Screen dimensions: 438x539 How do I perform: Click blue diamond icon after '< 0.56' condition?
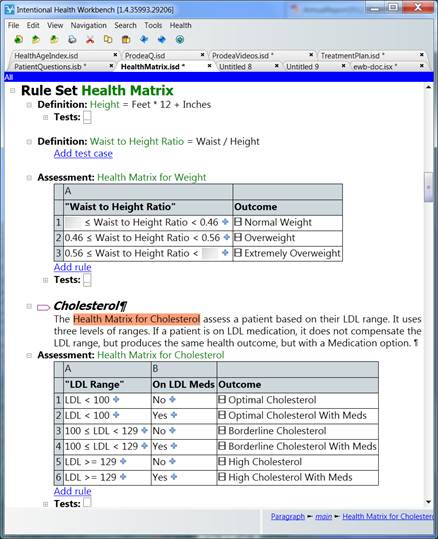tap(227, 237)
